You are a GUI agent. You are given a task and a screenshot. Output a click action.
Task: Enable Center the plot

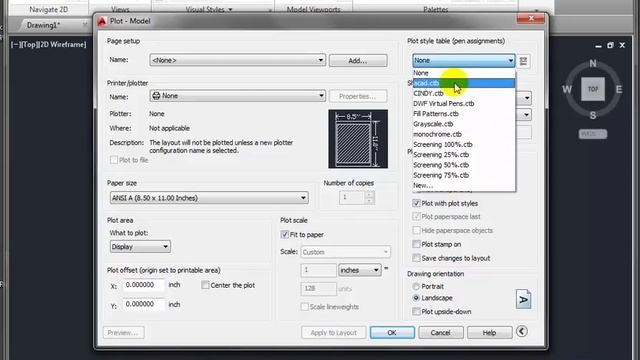[x=205, y=285]
